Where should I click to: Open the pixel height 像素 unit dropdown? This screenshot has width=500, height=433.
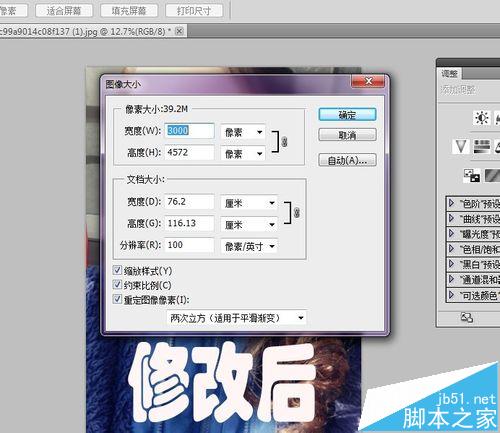pyautogui.click(x=243, y=154)
